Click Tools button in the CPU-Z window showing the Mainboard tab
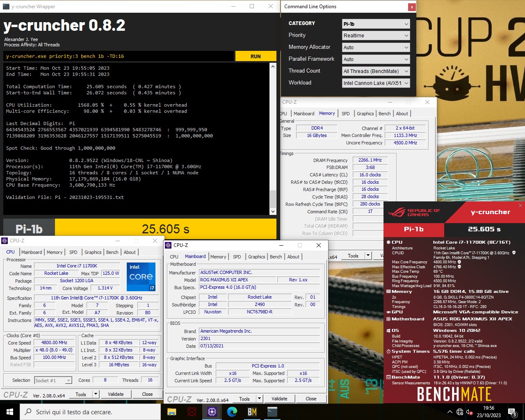 click(244, 399)
